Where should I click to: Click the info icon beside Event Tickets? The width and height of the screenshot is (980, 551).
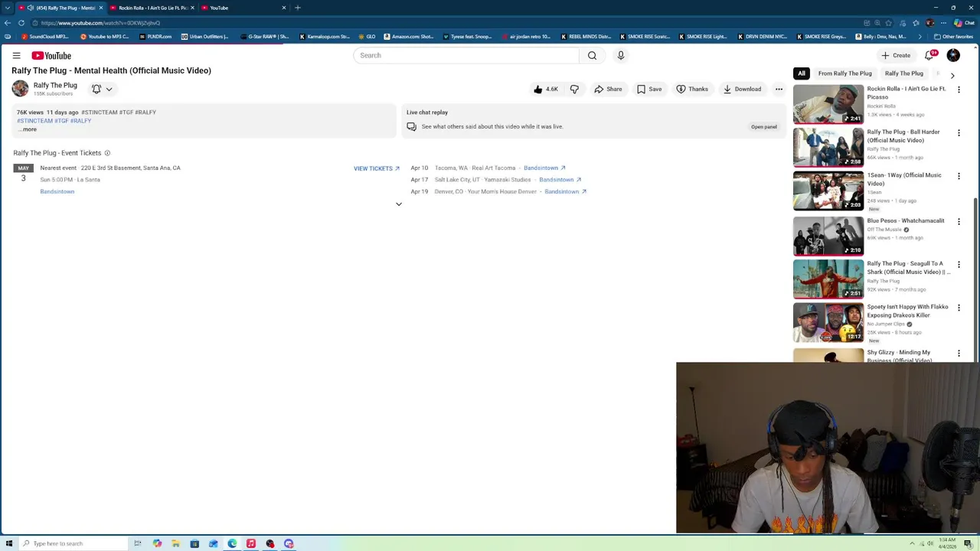(x=107, y=153)
